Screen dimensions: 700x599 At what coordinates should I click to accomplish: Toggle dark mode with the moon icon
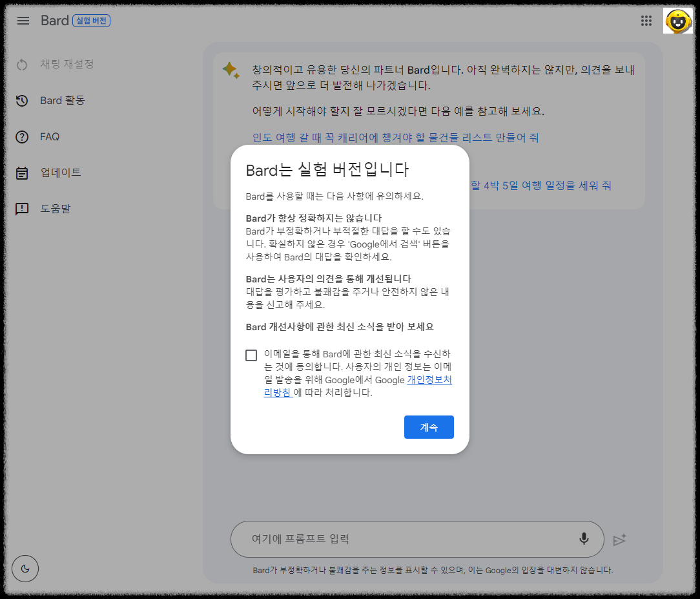pyautogui.click(x=25, y=568)
